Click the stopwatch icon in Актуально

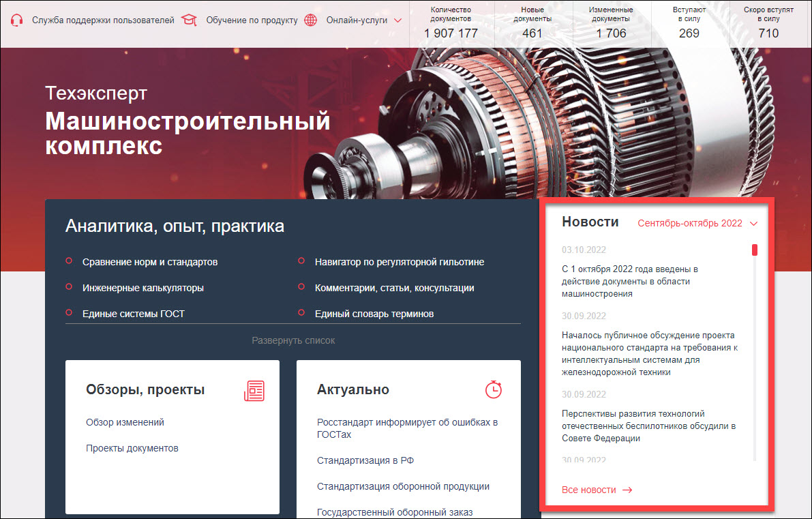[x=494, y=389]
